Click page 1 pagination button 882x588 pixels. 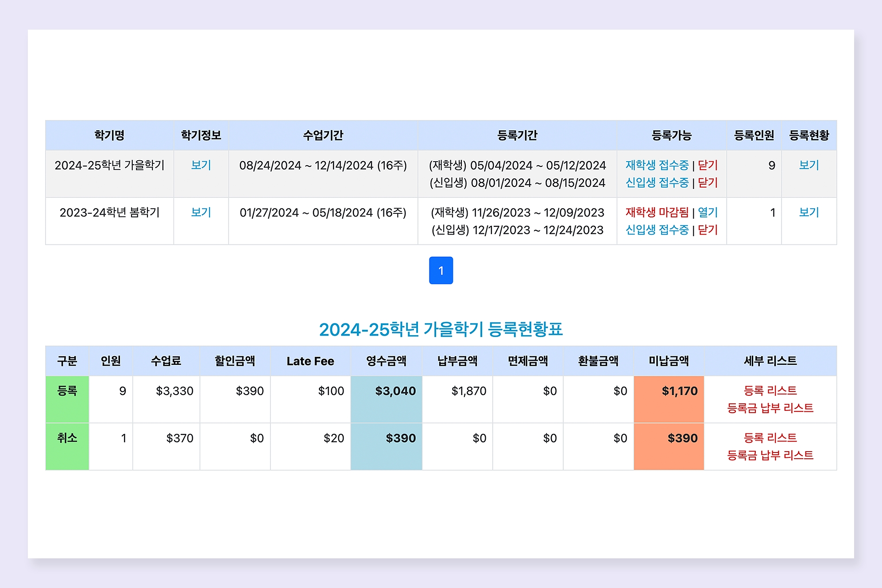coord(441,270)
